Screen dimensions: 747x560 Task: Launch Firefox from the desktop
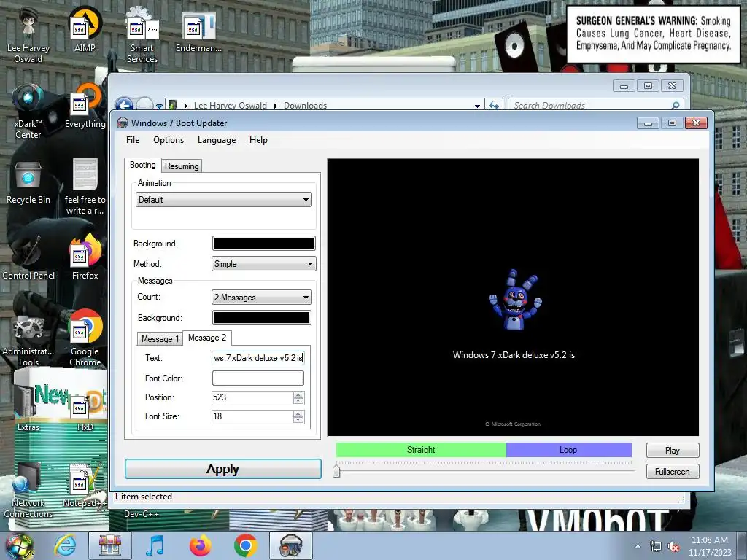tap(85, 257)
